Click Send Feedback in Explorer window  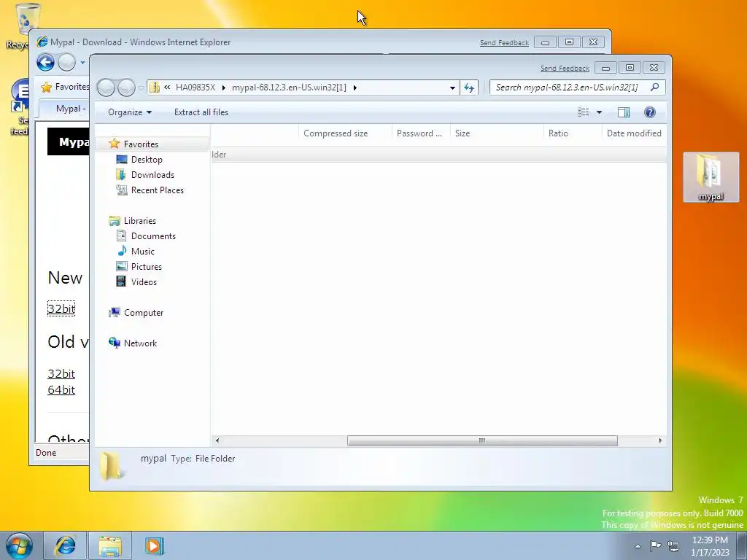(565, 69)
